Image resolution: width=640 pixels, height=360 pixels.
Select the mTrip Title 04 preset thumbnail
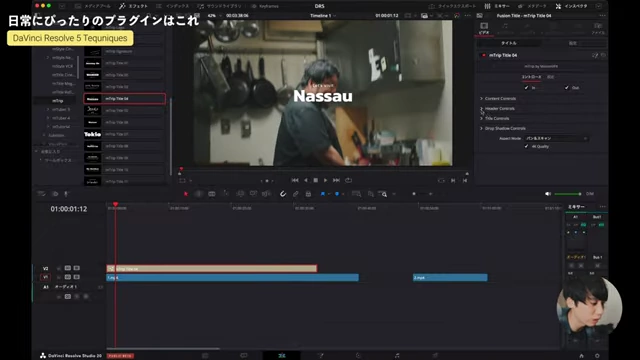pyautogui.click(x=93, y=99)
